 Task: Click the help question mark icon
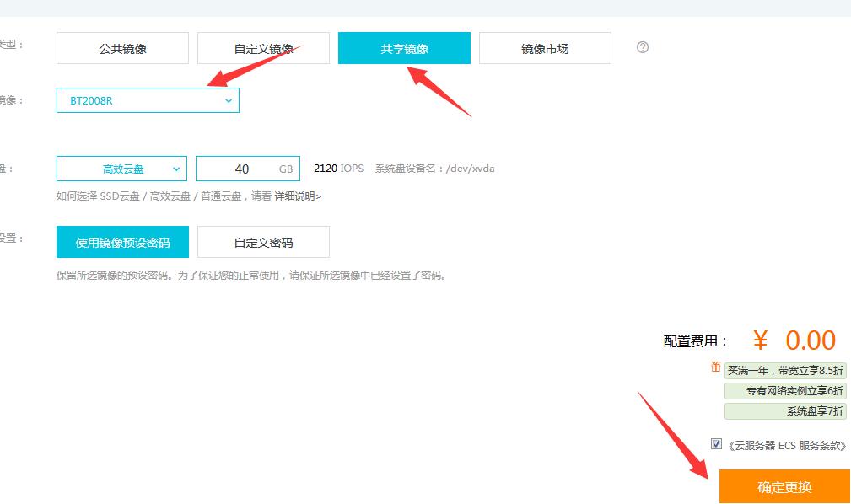point(643,47)
